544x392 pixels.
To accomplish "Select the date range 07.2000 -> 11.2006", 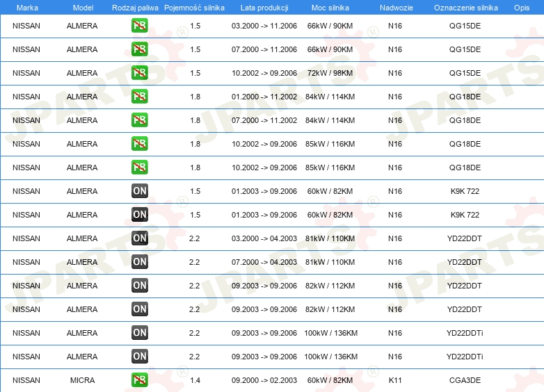I will (264, 49).
